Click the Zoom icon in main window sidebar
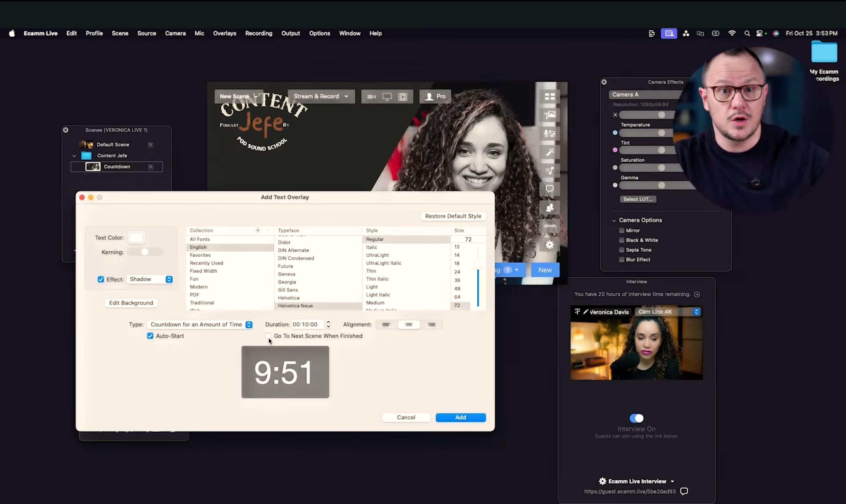The image size is (846, 504). (x=549, y=226)
